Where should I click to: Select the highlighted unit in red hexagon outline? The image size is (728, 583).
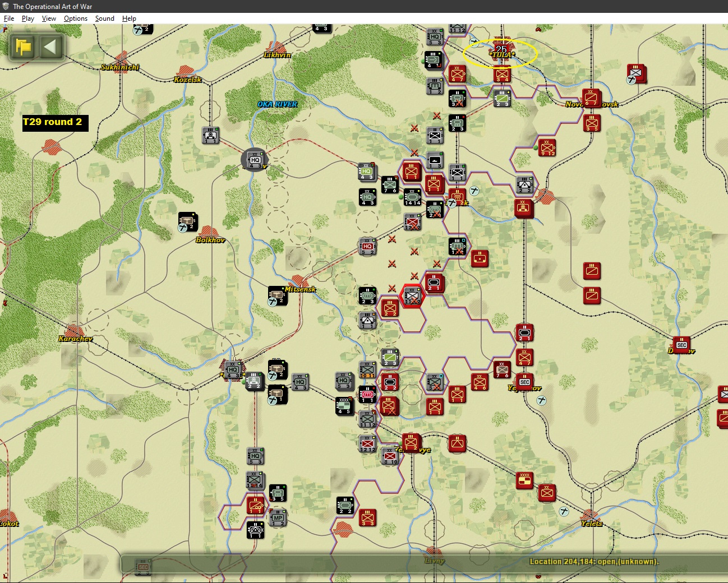point(412,295)
